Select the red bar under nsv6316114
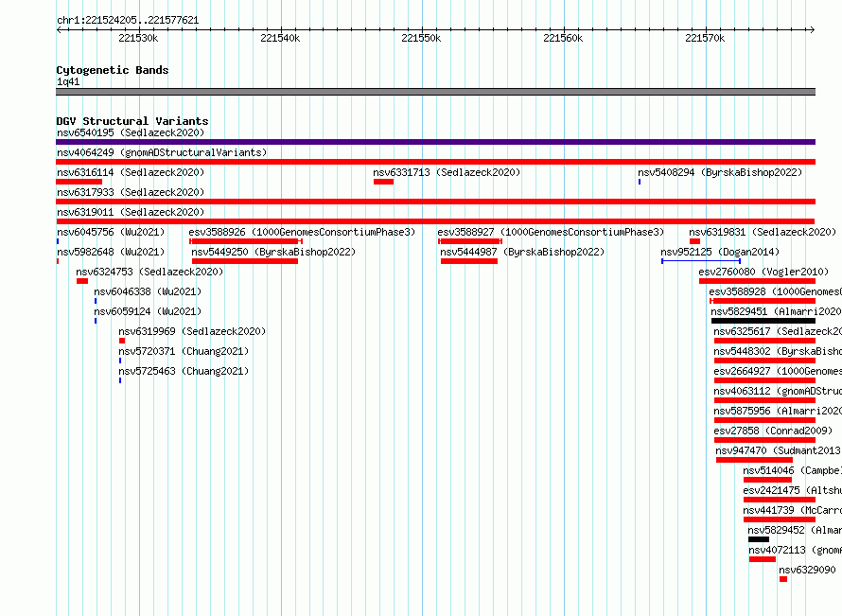Screen dimensions: 842x616 tap(79, 182)
